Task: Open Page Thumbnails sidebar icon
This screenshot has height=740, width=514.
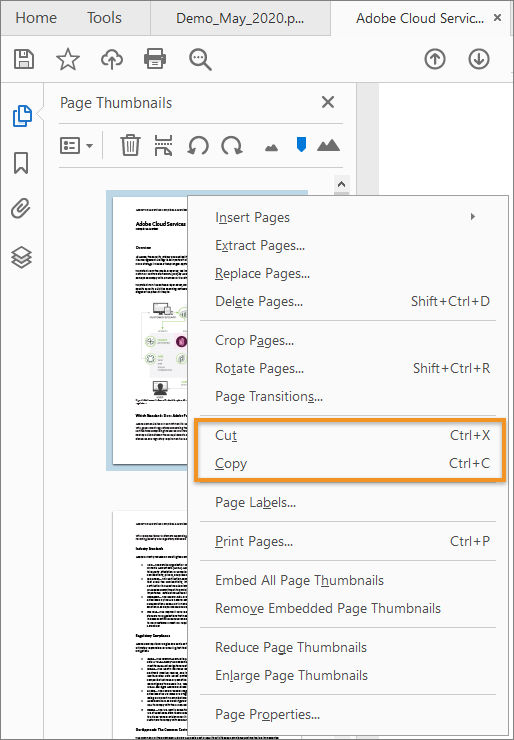Action: pos(22,116)
